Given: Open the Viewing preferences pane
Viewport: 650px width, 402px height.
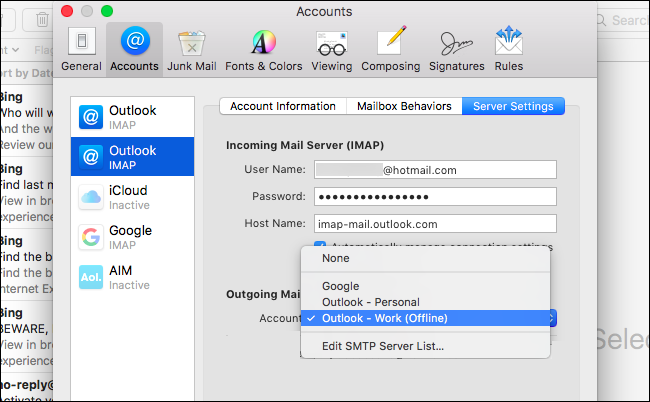Looking at the screenshot, I should click(x=332, y=49).
